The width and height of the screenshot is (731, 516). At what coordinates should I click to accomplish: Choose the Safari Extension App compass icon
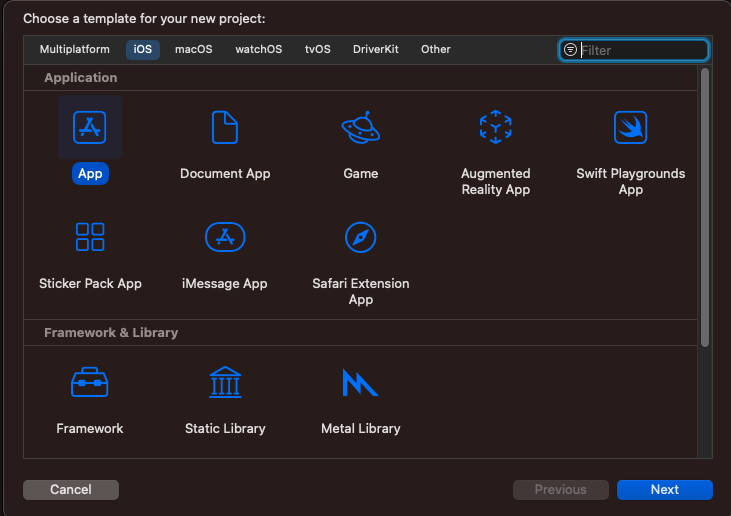pyautogui.click(x=360, y=237)
